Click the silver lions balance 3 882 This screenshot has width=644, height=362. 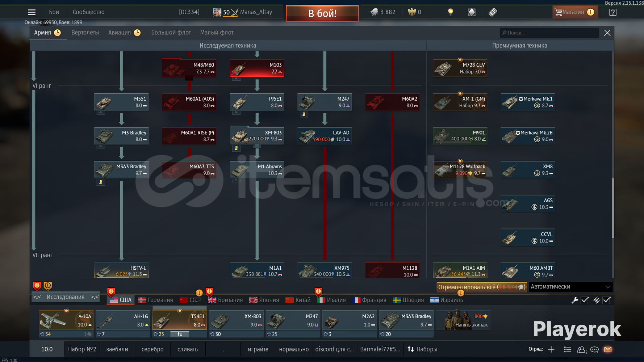click(x=383, y=12)
